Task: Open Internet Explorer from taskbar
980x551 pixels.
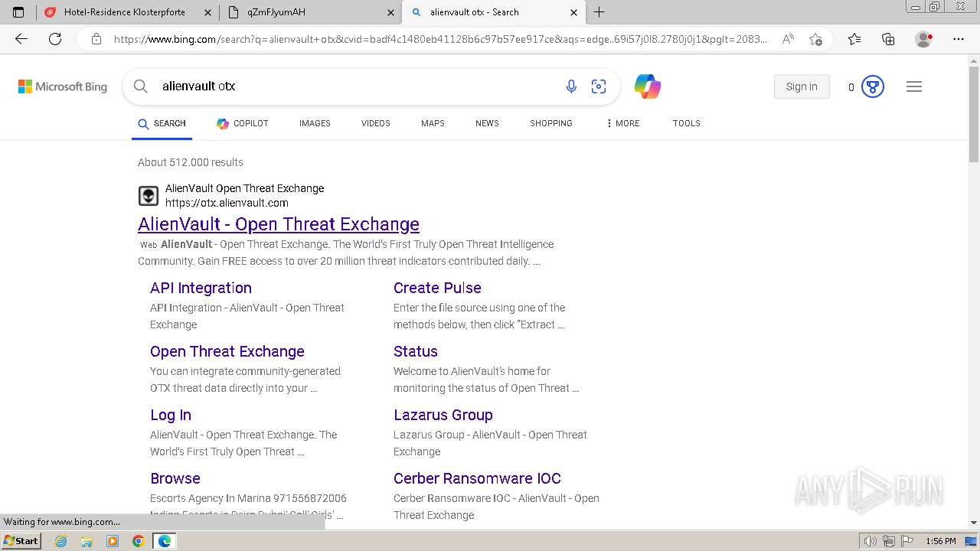Action: coord(60,541)
